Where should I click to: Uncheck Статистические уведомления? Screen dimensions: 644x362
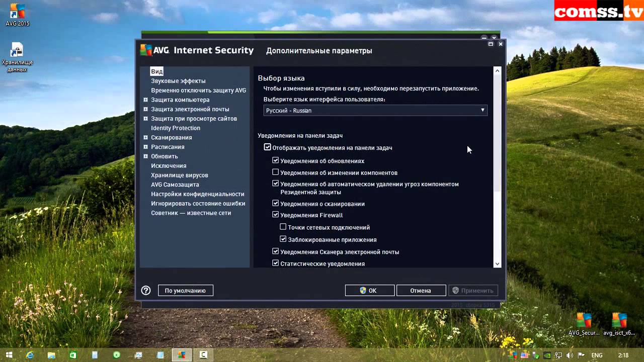(275, 263)
